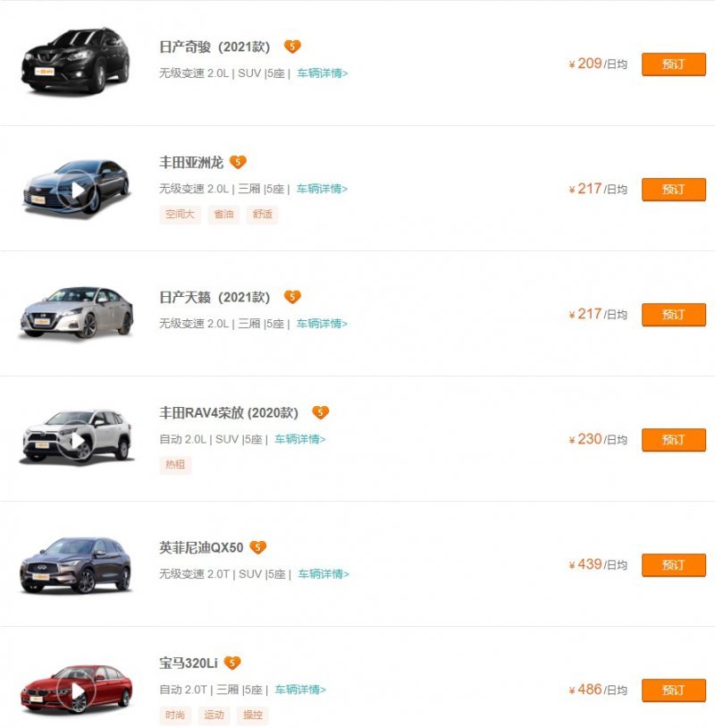Click the heart badge beside 丰田亚洲龙
Viewport: 715px width, 728px height.
[x=237, y=162]
